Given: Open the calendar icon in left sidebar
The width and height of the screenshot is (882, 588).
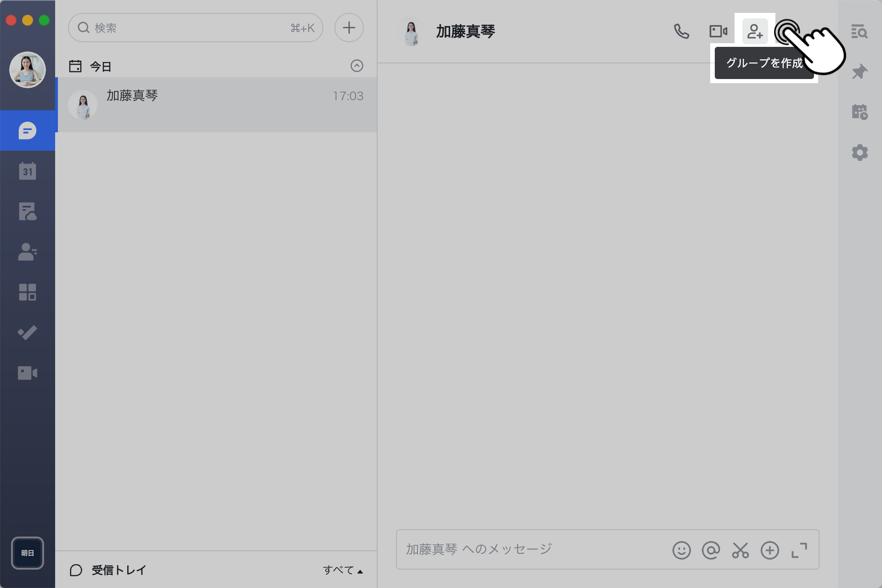Looking at the screenshot, I should pos(28,171).
